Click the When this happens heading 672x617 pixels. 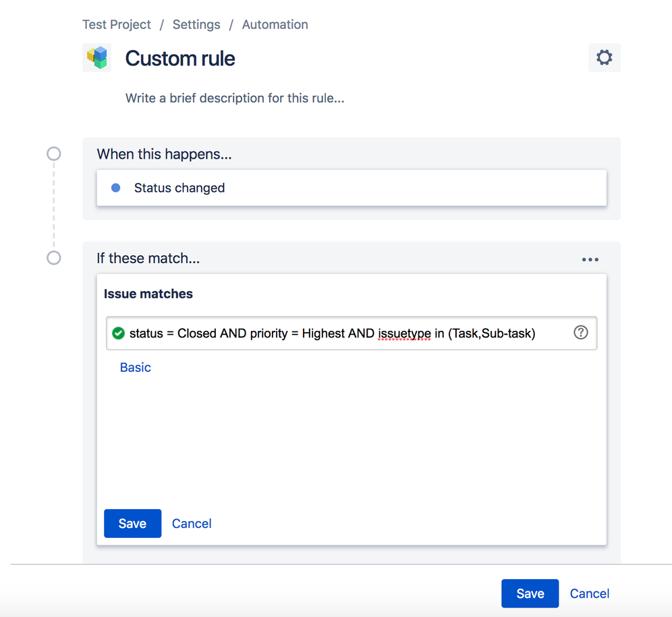164,154
